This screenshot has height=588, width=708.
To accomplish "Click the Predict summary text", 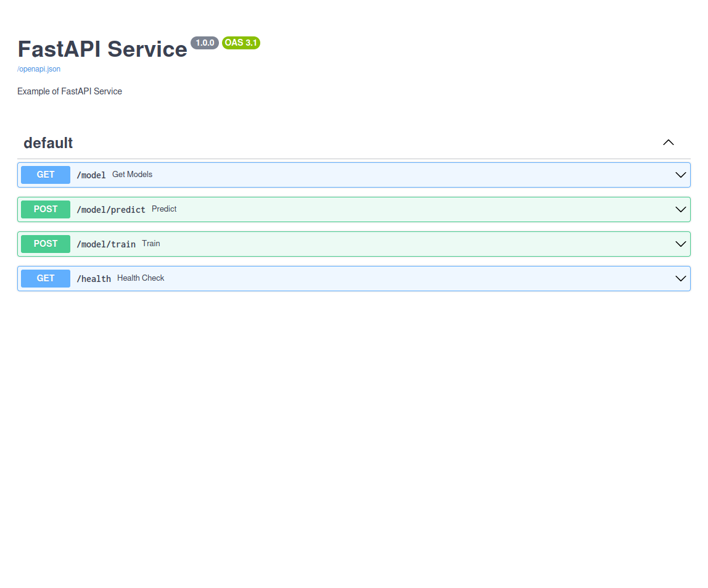I will pyautogui.click(x=164, y=209).
